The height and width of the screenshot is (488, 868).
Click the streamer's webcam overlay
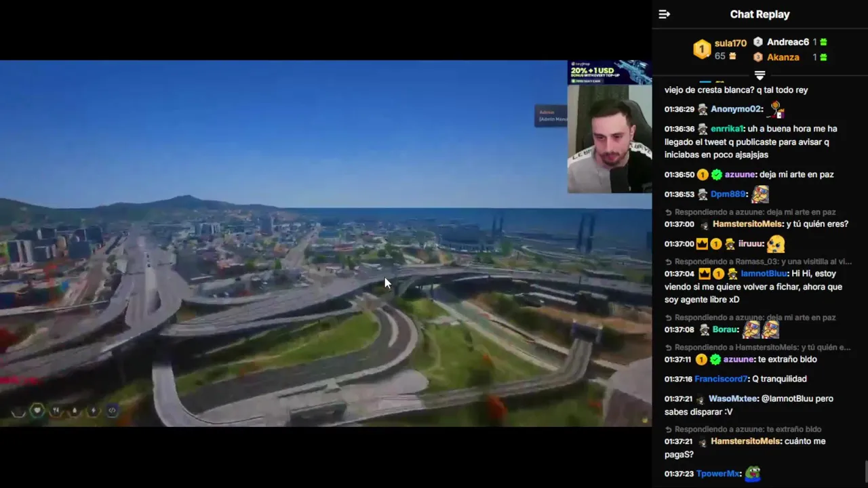(x=609, y=138)
